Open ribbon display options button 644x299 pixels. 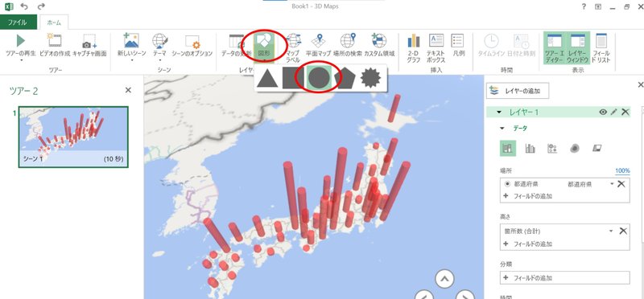point(598,6)
